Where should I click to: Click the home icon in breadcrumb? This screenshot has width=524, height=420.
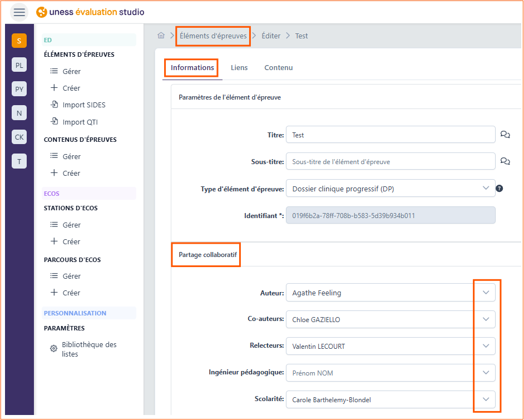[x=161, y=36]
